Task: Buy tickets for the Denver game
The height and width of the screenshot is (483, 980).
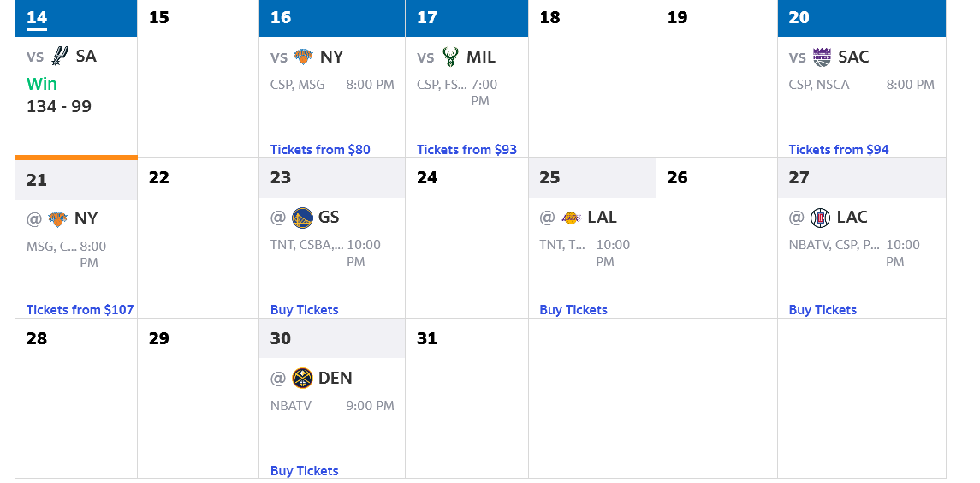Action: [305, 471]
